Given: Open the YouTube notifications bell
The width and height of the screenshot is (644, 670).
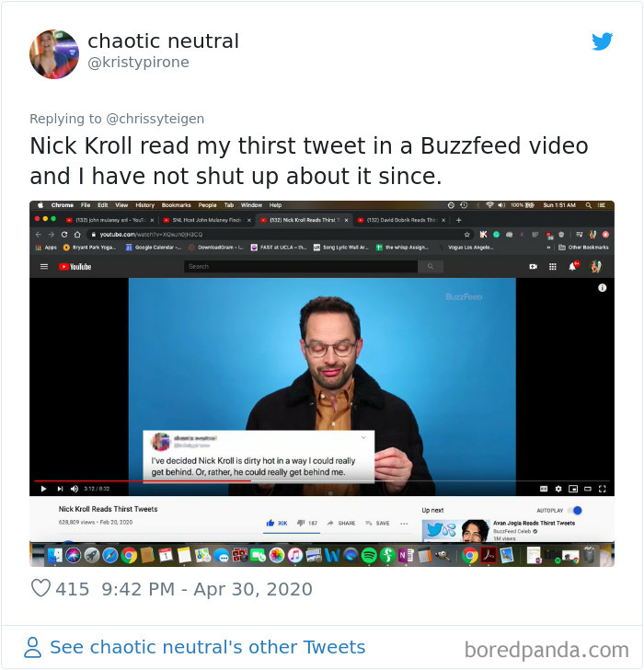Looking at the screenshot, I should (573, 266).
